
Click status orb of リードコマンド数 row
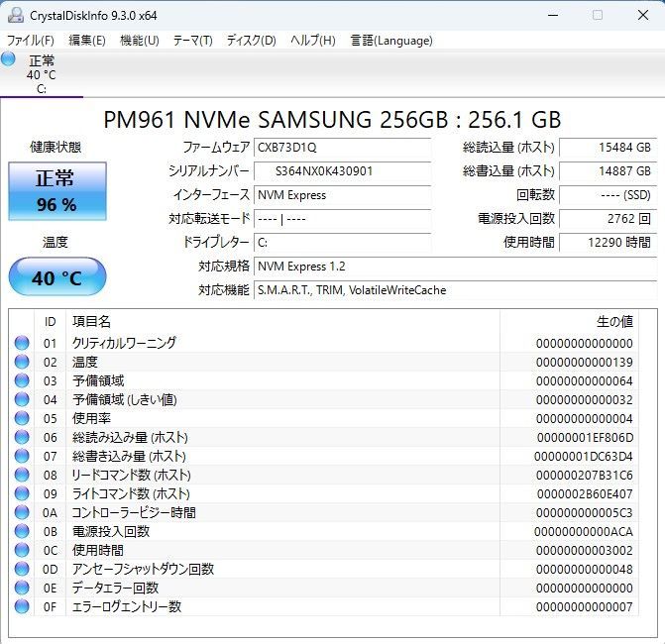click(22, 475)
